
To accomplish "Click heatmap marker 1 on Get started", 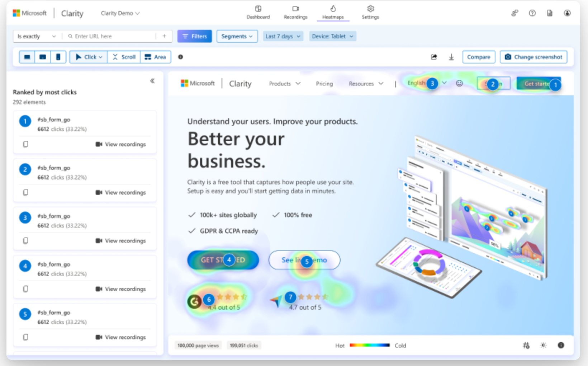I will click(x=555, y=85).
